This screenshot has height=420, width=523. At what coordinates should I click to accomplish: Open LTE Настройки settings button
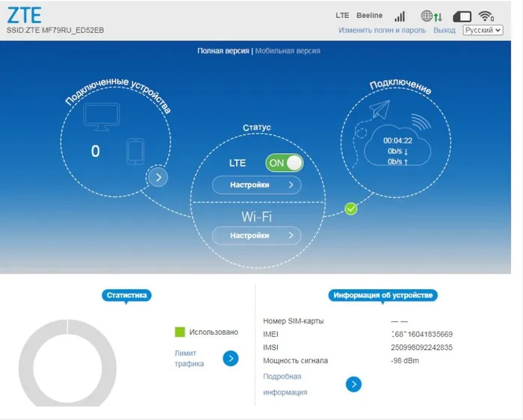[x=256, y=185]
